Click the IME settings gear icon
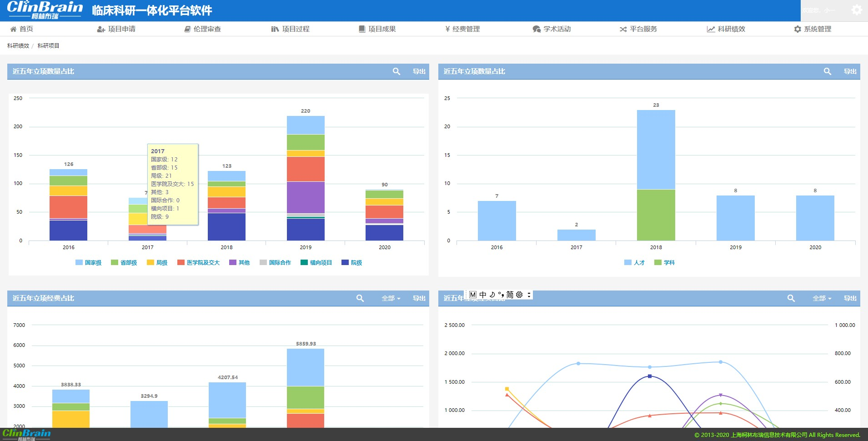 tap(519, 295)
